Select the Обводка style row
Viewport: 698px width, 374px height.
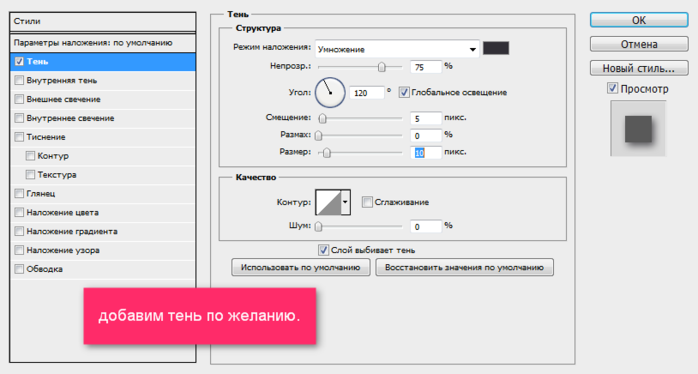tap(103, 269)
